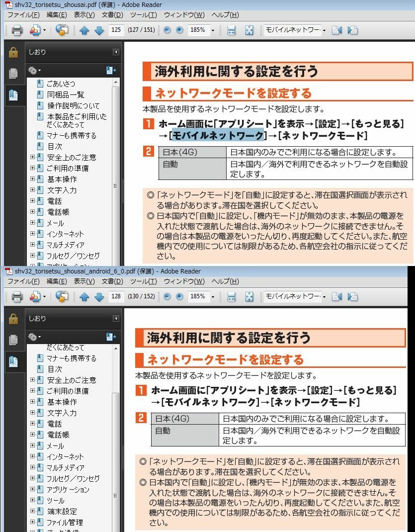This screenshot has height=532, width=415.
Task: Zoom in with the plus icon, bottom window
Action: (x=179, y=296)
